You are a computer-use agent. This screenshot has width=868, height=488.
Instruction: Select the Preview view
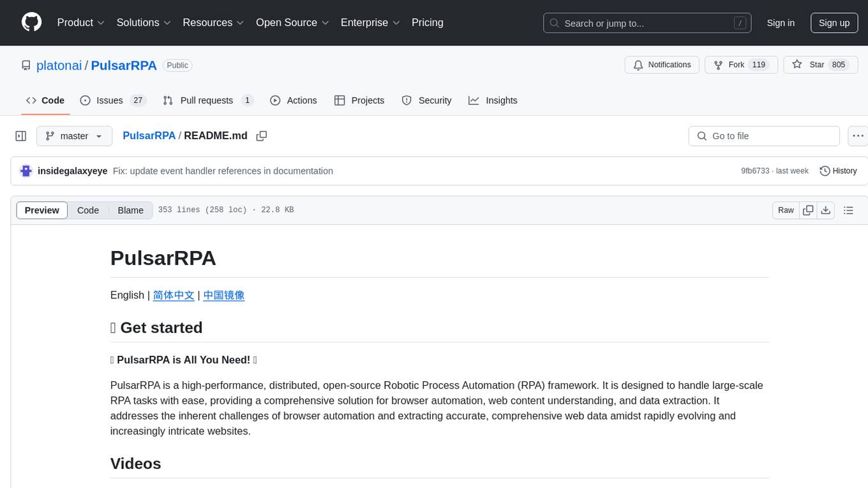click(42, 210)
